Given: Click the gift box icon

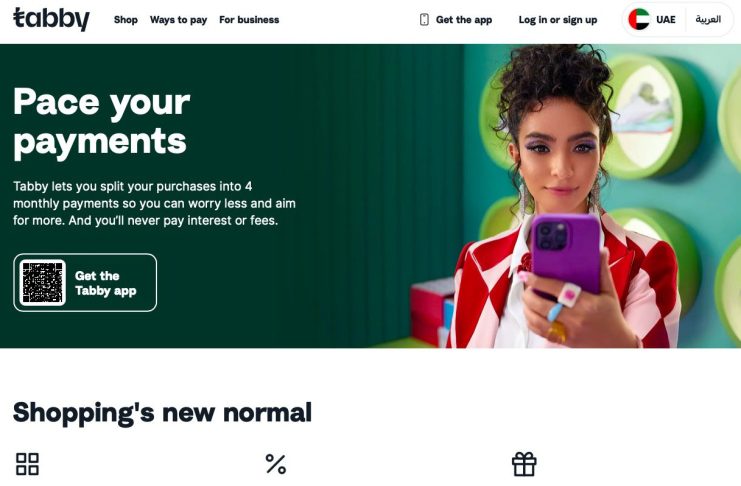Looking at the screenshot, I should coord(524,464).
